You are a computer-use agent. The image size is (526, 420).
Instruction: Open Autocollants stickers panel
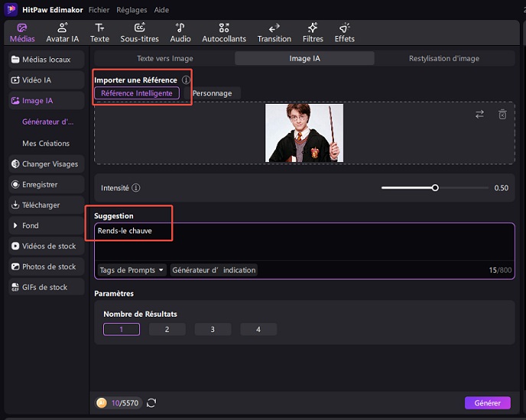pos(224,33)
